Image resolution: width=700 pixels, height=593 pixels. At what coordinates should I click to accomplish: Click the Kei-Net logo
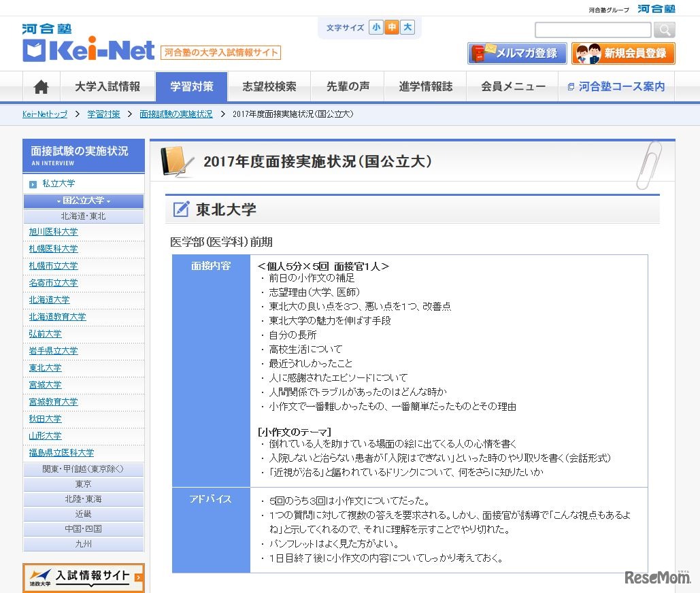pyautogui.click(x=88, y=48)
